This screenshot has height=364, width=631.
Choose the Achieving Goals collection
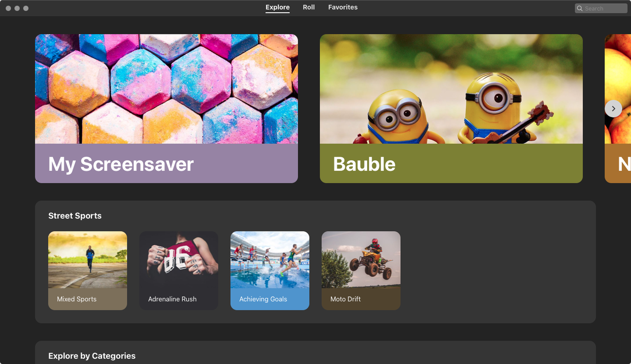pyautogui.click(x=270, y=271)
